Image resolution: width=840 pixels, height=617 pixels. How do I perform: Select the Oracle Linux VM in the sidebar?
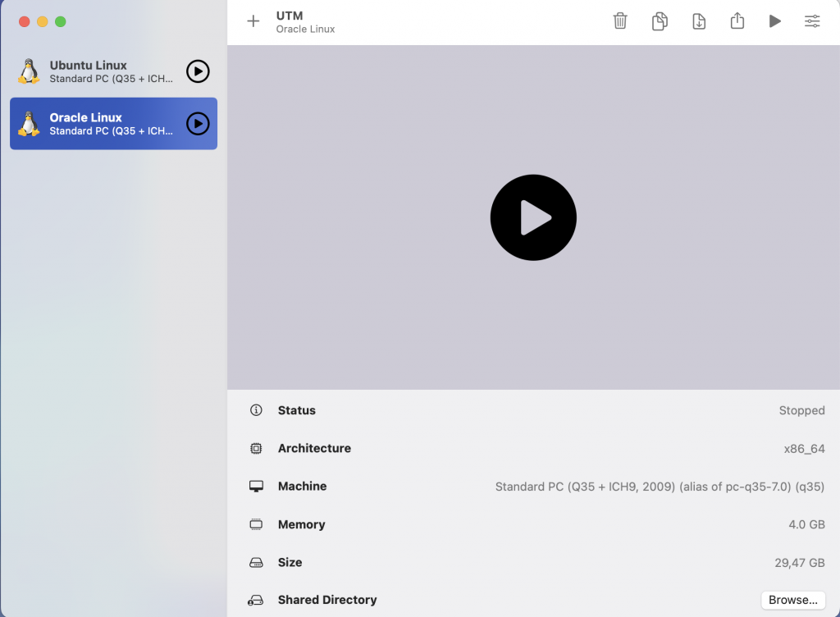point(113,124)
